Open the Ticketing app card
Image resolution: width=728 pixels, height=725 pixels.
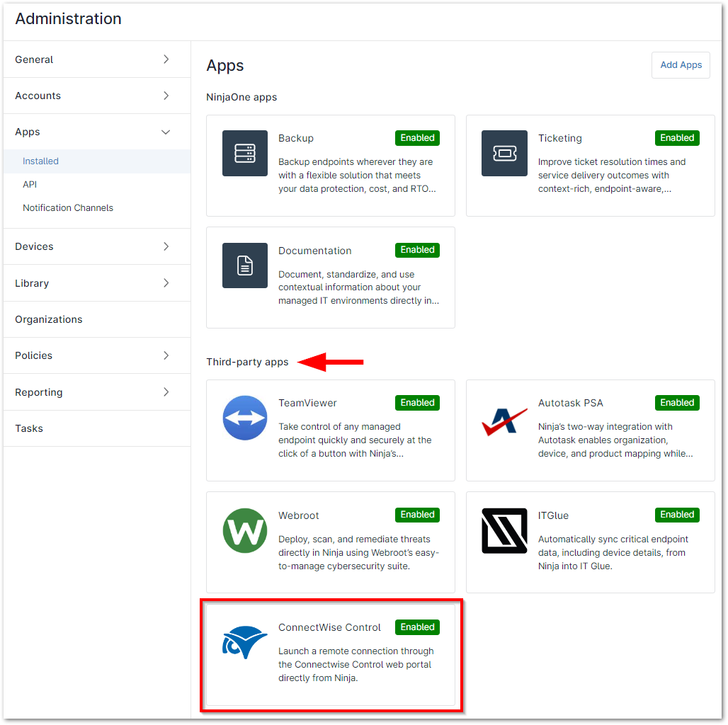coord(590,166)
